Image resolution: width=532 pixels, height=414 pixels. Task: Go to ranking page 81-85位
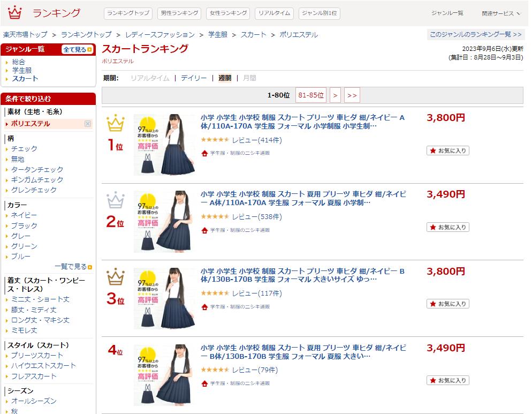311,95
